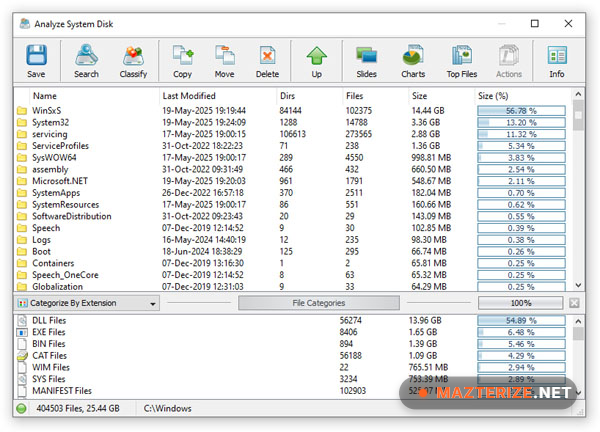Image resolution: width=600 pixels, height=432 pixels.
Task: Click the CAT Files category icon
Action: tap(22, 355)
